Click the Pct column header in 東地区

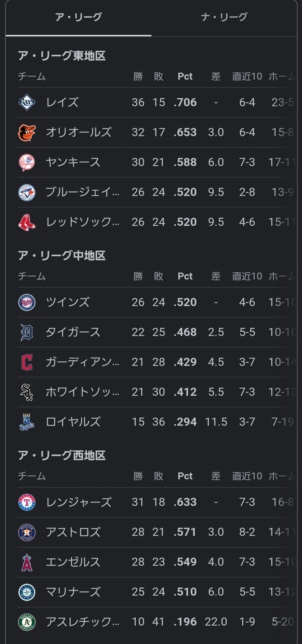coord(185,76)
